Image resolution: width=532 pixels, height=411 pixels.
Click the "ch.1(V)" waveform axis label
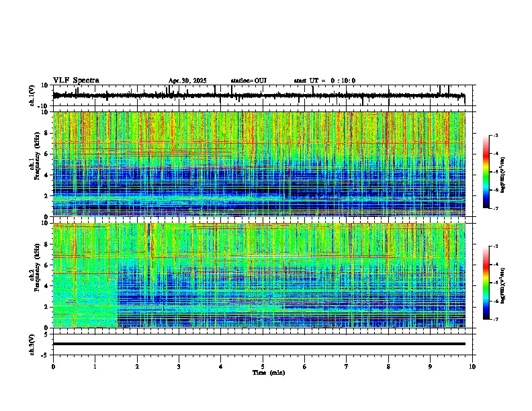coord(32,95)
